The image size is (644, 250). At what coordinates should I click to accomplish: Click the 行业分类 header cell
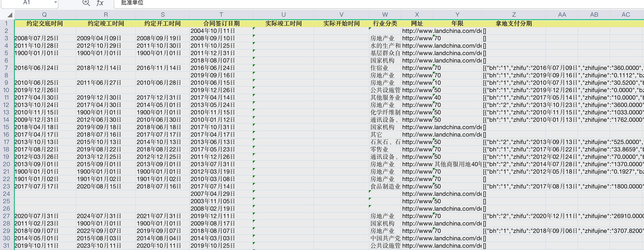pyautogui.click(x=385, y=23)
